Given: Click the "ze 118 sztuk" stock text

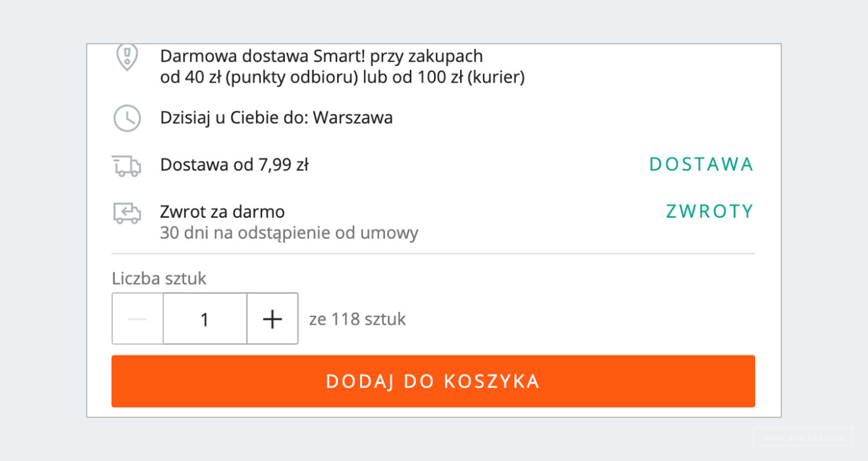Looking at the screenshot, I should click(x=357, y=319).
